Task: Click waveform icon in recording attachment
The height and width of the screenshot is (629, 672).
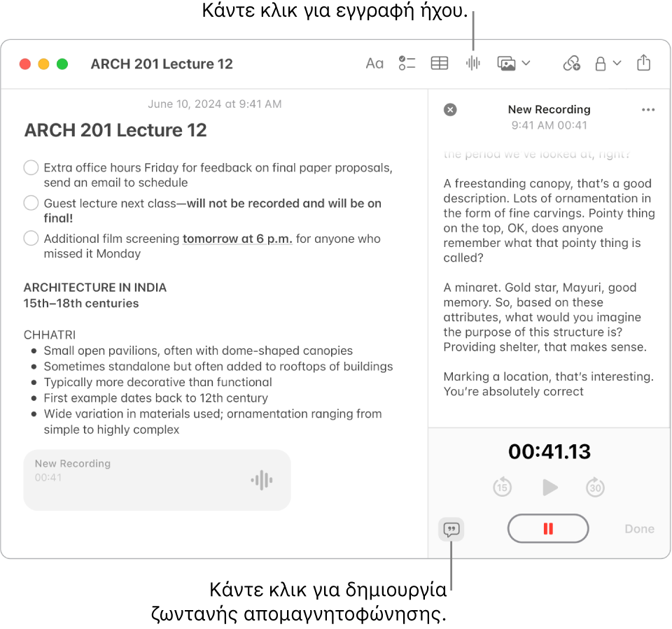Action: 262,480
